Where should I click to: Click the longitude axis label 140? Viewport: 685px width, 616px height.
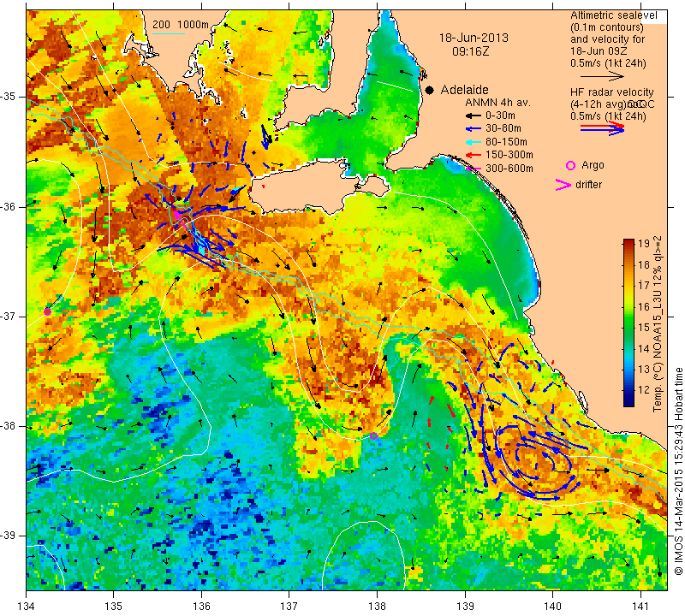[552, 607]
